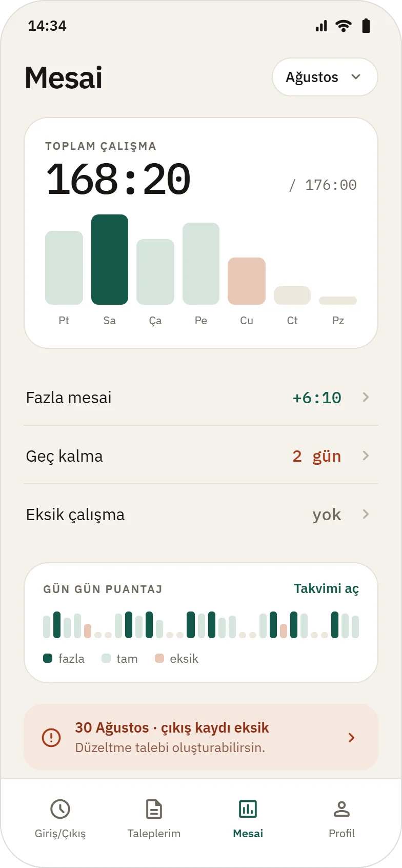Open the Profil person icon
This screenshot has width=402, height=868.
[341, 809]
